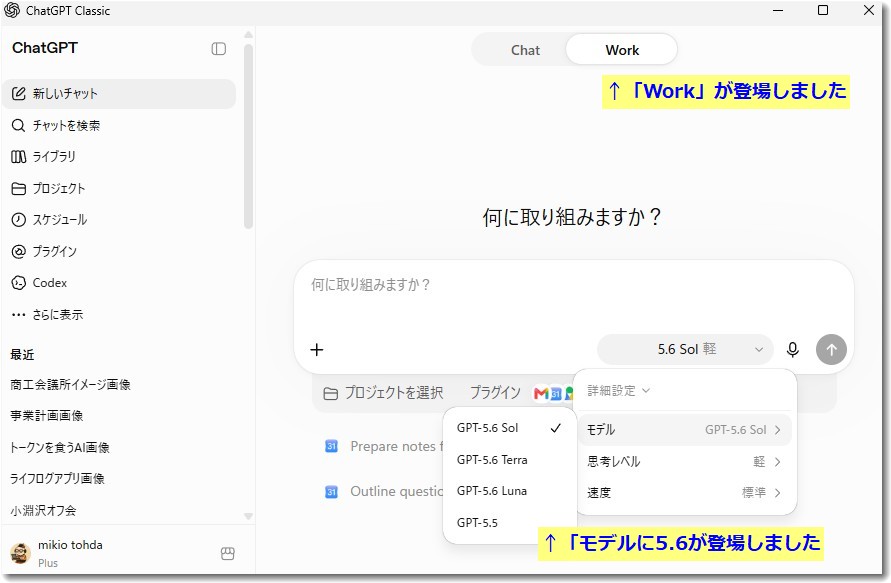
Task: Open recent chat ライフログアプリ画像
Action: (x=57, y=479)
